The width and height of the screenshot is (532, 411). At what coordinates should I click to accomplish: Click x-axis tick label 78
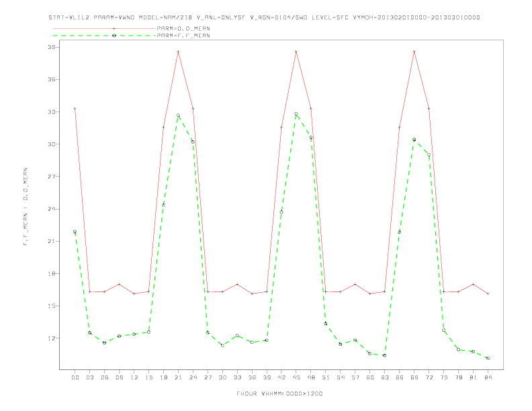pos(459,377)
